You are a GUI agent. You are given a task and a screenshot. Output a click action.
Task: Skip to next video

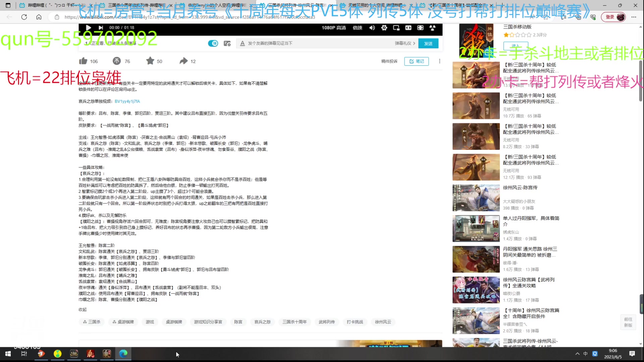pyautogui.click(x=101, y=28)
